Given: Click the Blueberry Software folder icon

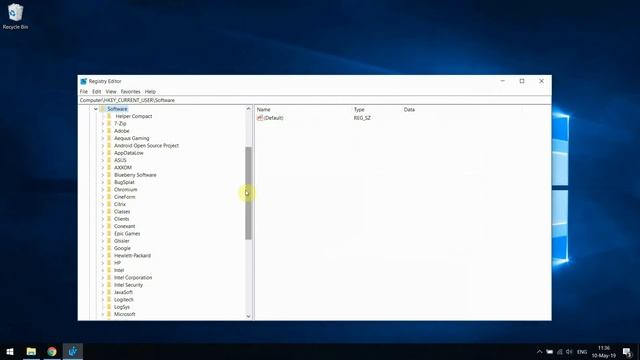Looking at the screenshot, I should coord(109,175).
